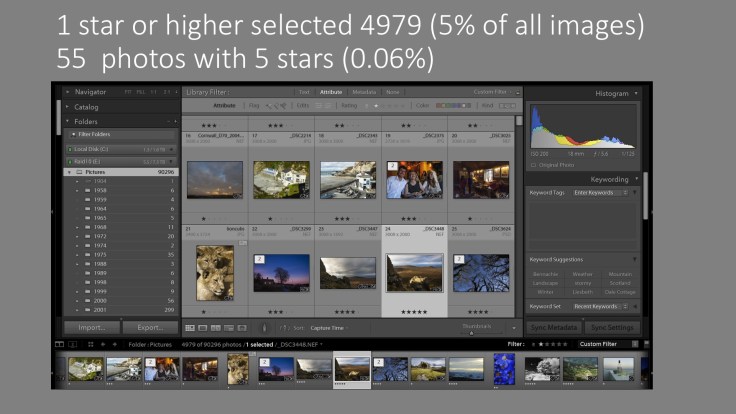Viewport: 736px width, 414px height.
Task: Set Navigator zoom to FILL
Action: (x=140, y=92)
